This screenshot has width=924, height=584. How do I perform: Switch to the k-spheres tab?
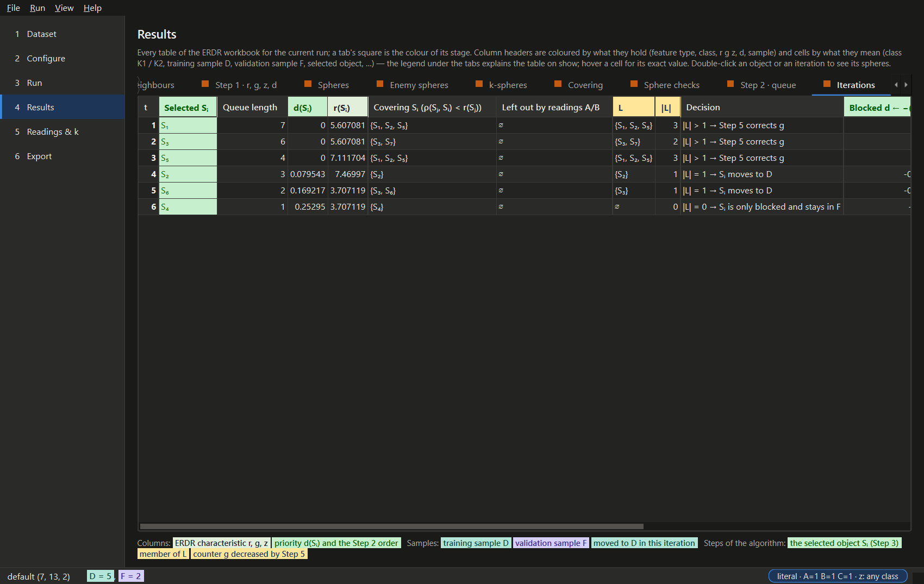click(x=501, y=85)
